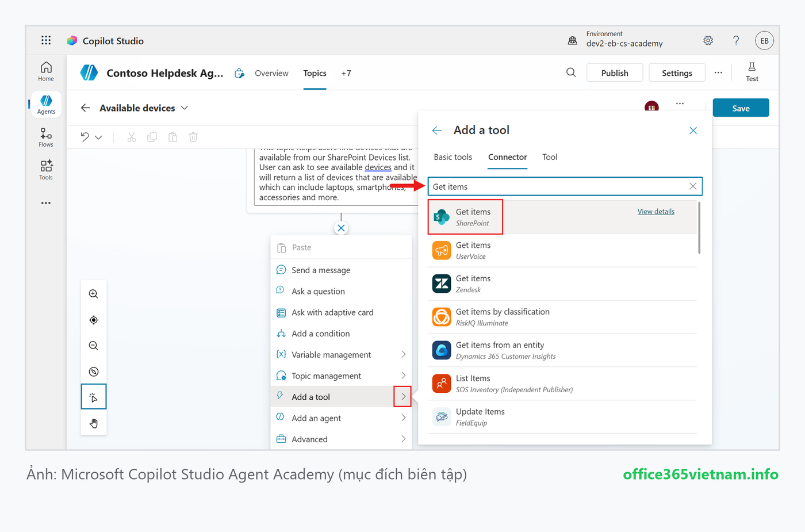The image size is (805, 532).
Task: Expand Variable management submenu
Action: click(403, 354)
